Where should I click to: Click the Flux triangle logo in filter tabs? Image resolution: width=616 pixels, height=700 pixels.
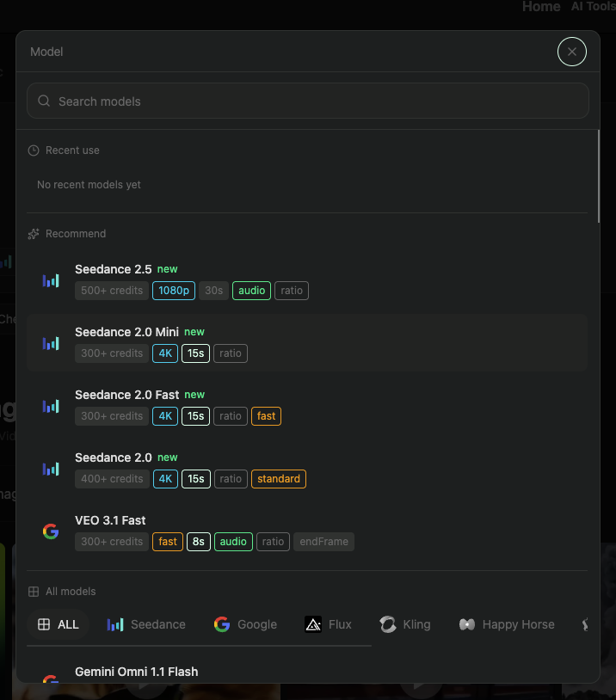point(313,624)
